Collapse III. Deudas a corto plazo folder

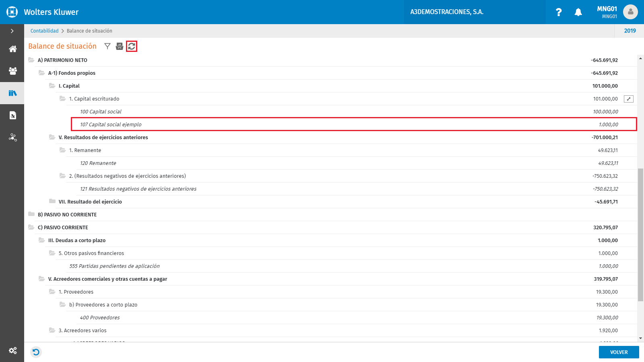(x=42, y=240)
